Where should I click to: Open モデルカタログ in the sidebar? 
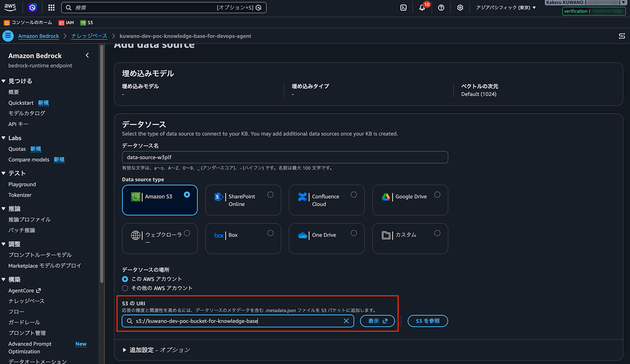click(27, 113)
